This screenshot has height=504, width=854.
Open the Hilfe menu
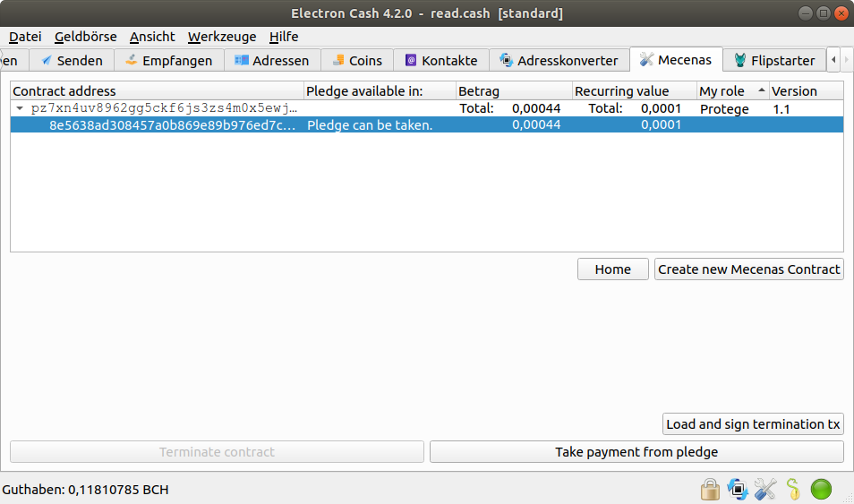click(x=284, y=37)
